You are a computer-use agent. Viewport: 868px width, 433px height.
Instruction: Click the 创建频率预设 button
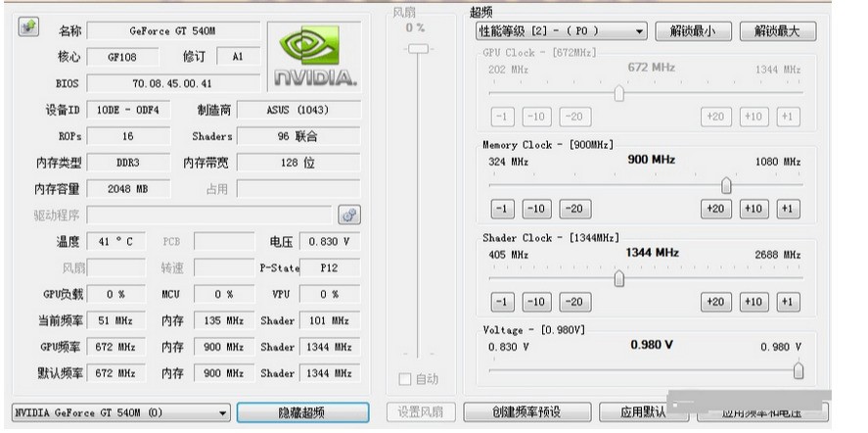click(527, 411)
